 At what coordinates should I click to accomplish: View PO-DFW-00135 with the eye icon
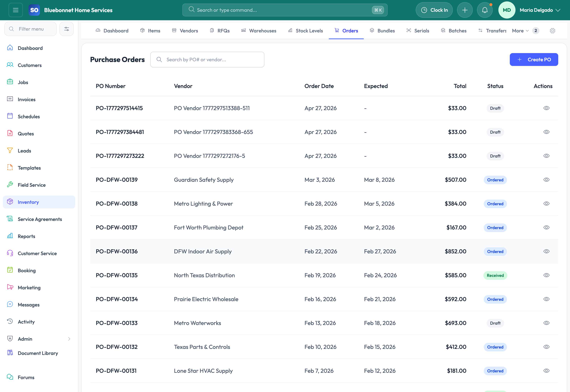pyautogui.click(x=546, y=275)
